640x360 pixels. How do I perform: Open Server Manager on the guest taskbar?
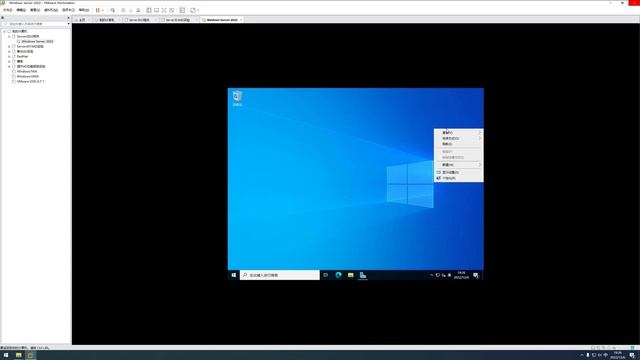coord(363,275)
